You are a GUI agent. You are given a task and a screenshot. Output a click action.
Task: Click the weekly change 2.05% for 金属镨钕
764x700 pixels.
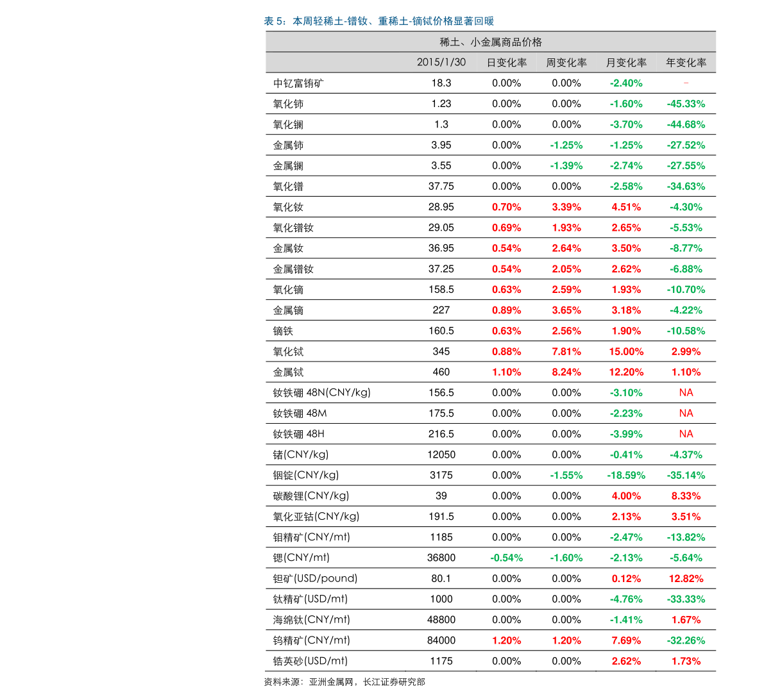tap(566, 269)
